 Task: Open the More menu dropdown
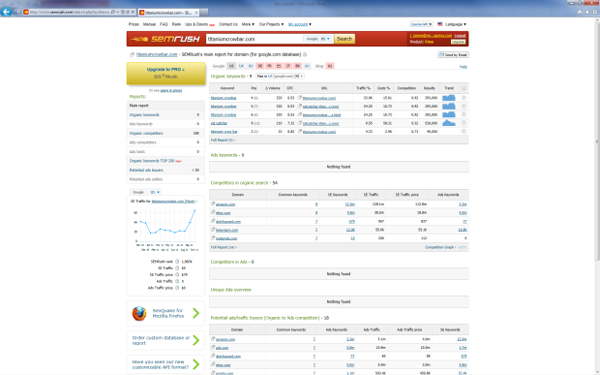coord(248,24)
